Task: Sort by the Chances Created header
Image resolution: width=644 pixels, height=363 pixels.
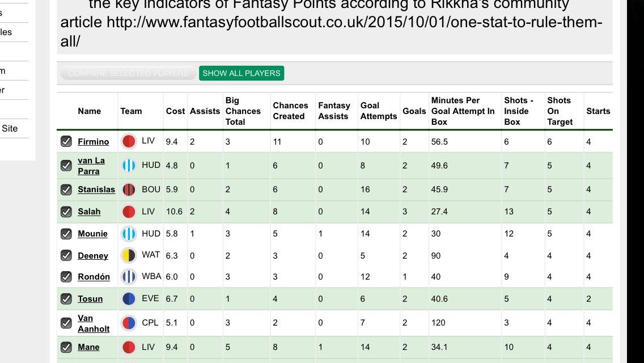Action: pyautogui.click(x=290, y=111)
